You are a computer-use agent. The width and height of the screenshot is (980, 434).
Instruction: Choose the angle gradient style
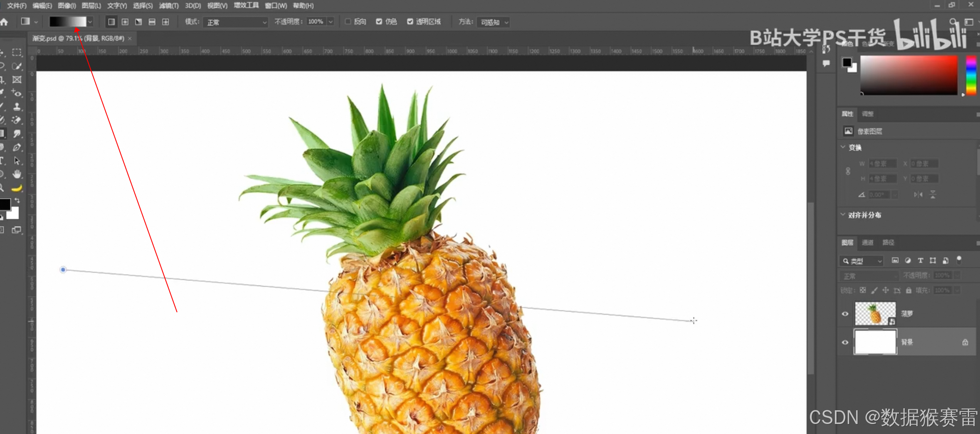138,22
